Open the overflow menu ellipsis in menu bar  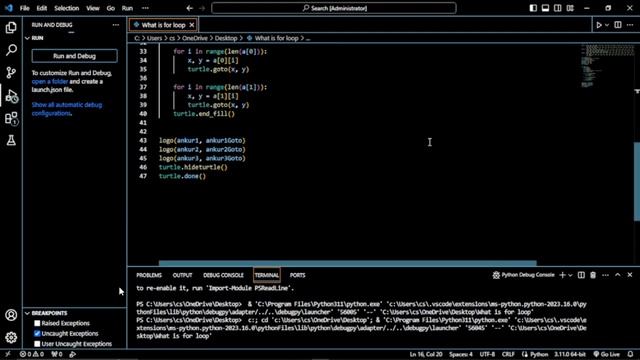click(x=145, y=8)
